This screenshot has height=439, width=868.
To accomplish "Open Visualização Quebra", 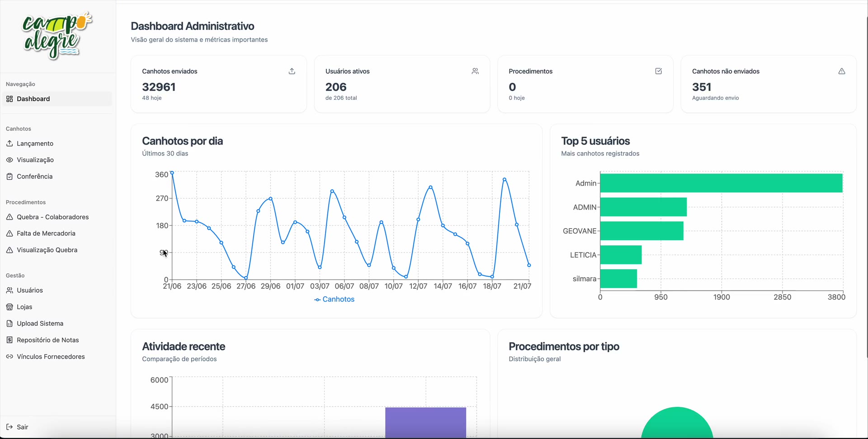I will (x=57, y=250).
